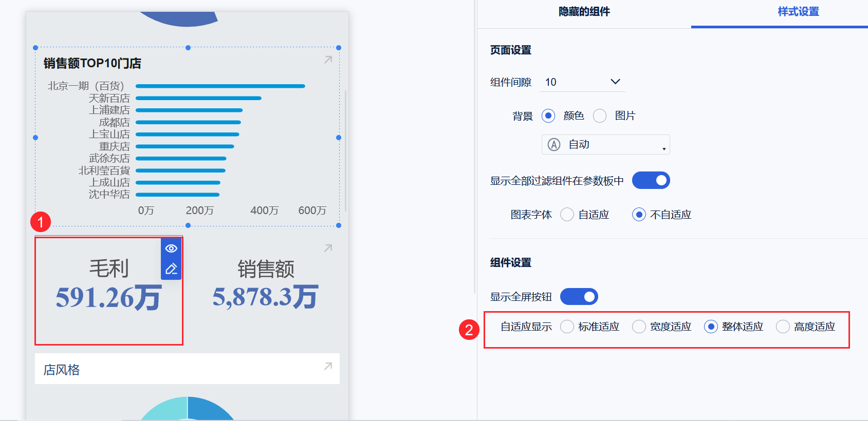The image size is (868, 421).
Task: Click the 武徐东店 bar label
Action: pos(109,158)
